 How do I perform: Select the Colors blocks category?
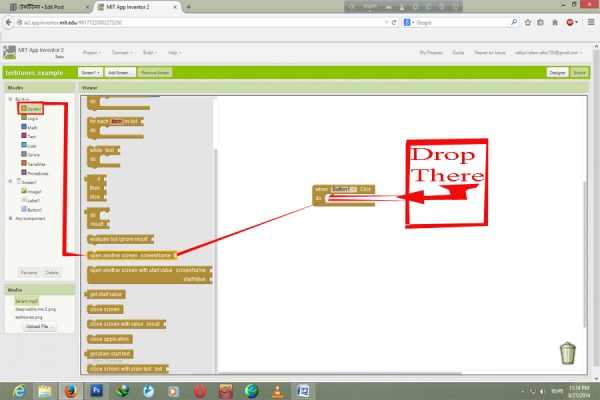point(30,155)
